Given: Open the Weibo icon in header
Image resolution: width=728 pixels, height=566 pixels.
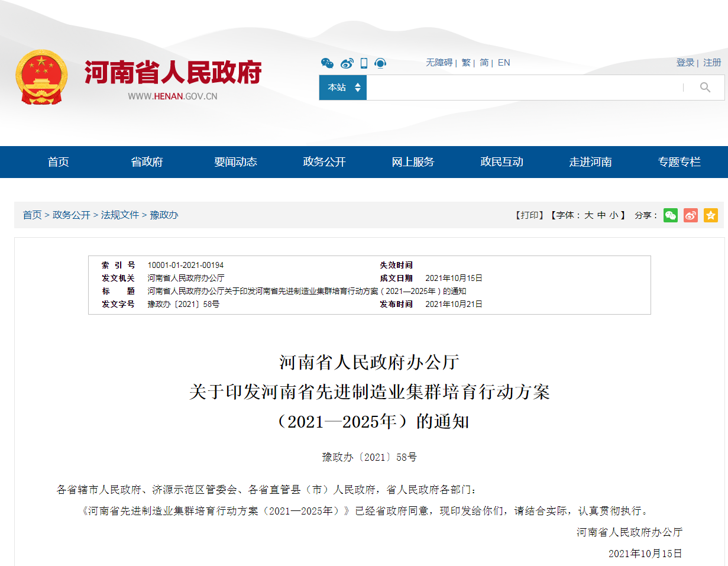Looking at the screenshot, I should point(347,63).
